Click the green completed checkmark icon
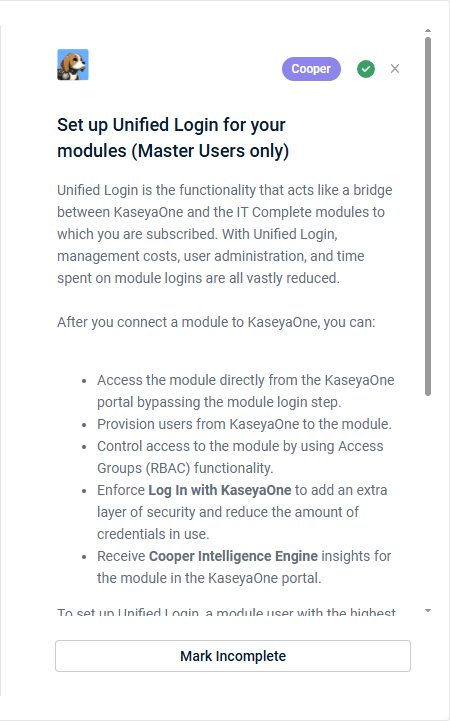450x721 pixels. pos(366,69)
